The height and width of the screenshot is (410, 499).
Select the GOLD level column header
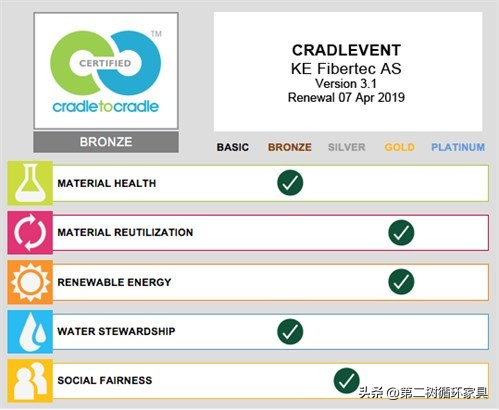(x=400, y=147)
